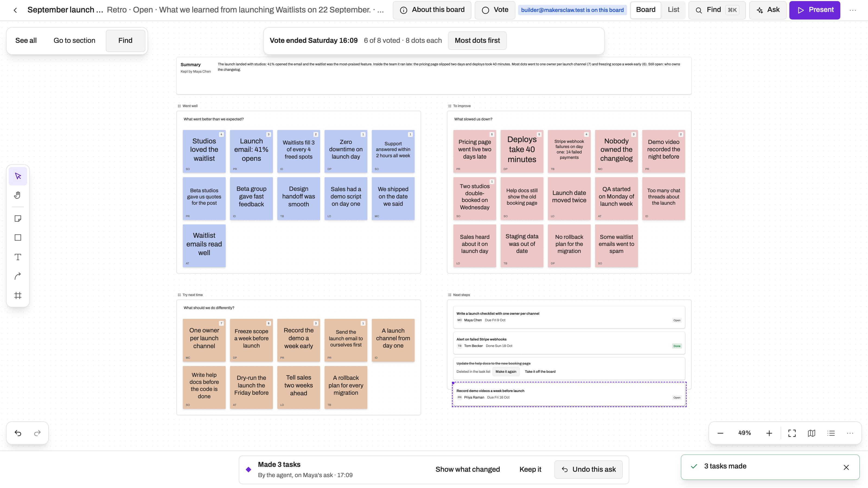Select the hand pan tool
Viewport: 868px width, 488px height.
tap(18, 195)
